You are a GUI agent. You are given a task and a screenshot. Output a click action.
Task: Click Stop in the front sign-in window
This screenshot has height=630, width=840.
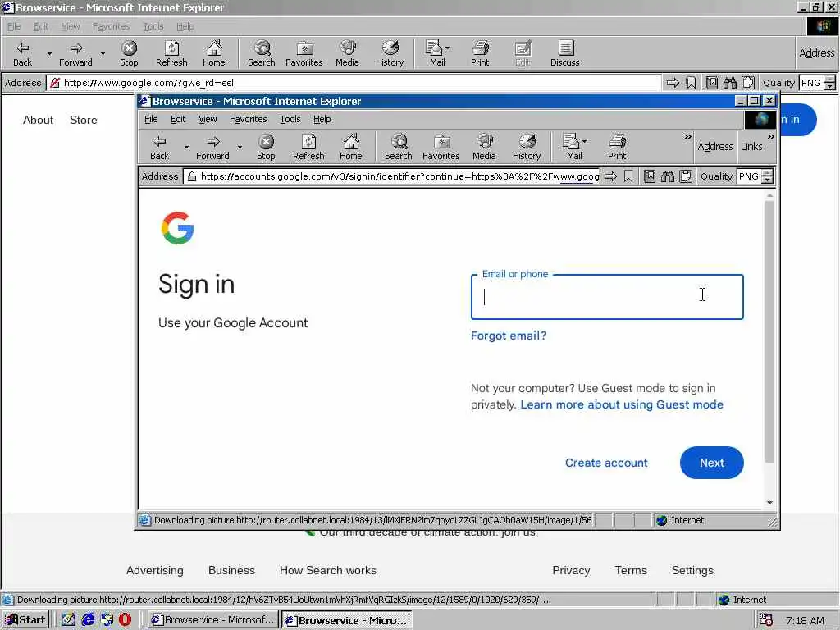(x=266, y=148)
